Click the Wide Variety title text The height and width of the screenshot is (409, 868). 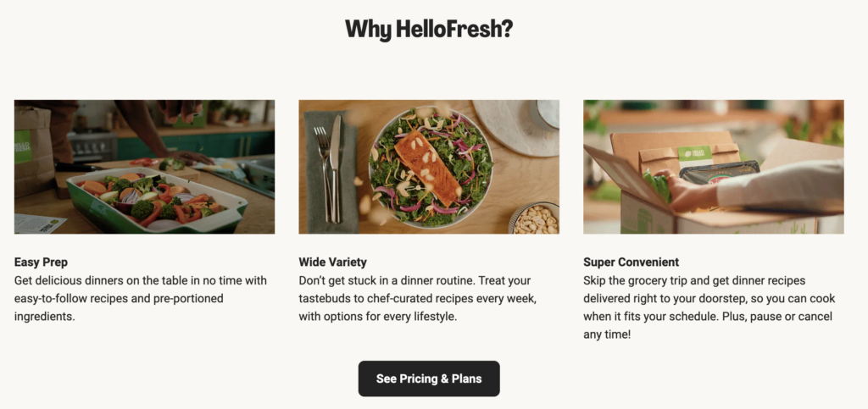pyautogui.click(x=332, y=263)
